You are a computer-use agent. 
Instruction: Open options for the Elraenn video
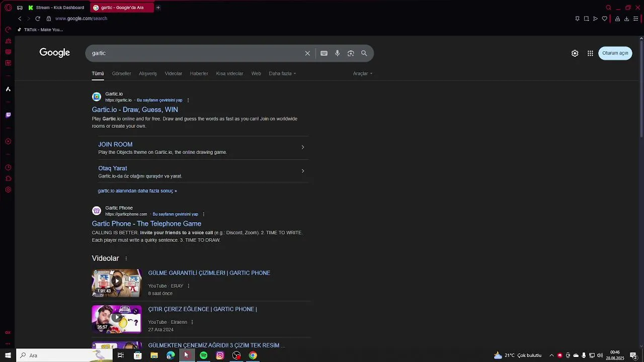click(x=192, y=322)
